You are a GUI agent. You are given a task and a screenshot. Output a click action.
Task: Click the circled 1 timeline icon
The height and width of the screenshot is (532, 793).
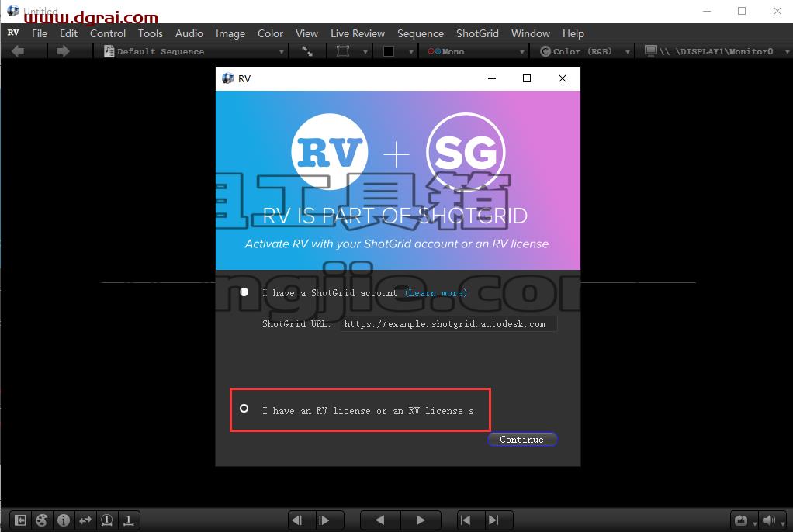pyautogui.click(x=107, y=520)
